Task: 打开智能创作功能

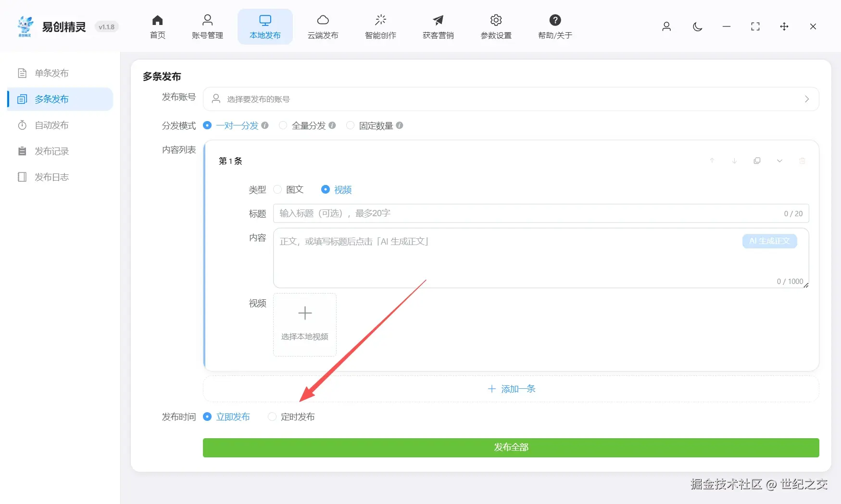Action: coord(380,26)
